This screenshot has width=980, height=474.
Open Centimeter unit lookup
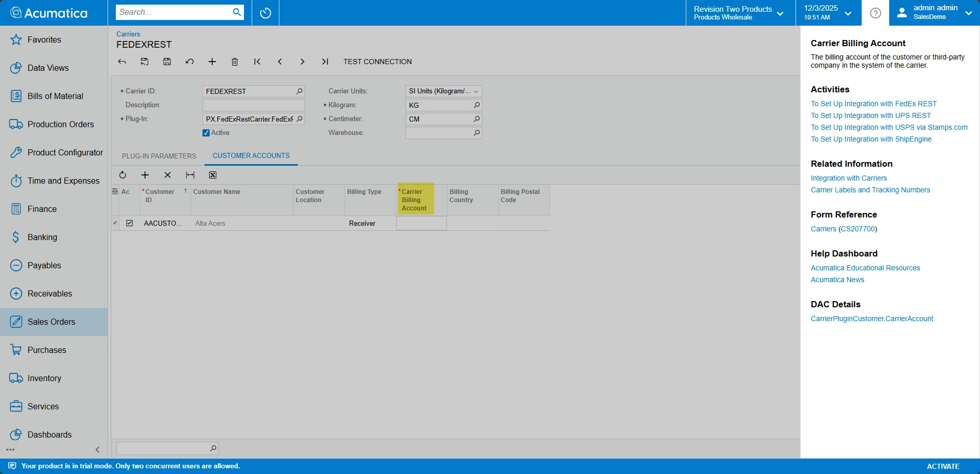(477, 119)
